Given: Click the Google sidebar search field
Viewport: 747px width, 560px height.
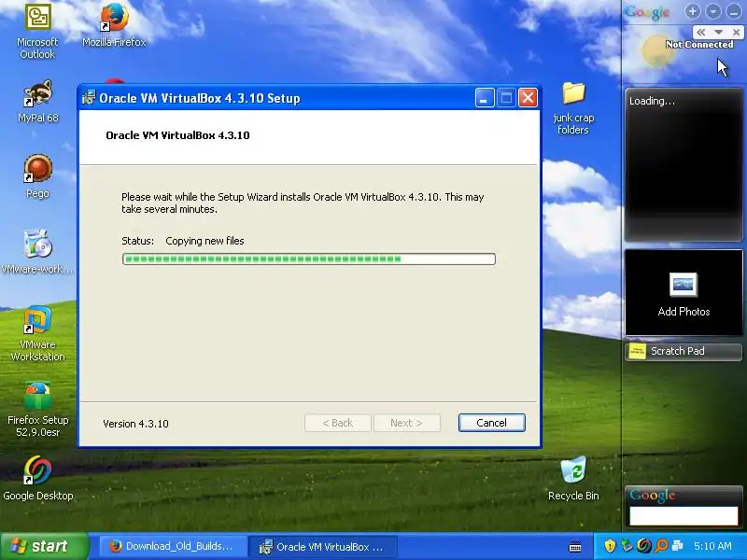Looking at the screenshot, I should click(x=684, y=516).
